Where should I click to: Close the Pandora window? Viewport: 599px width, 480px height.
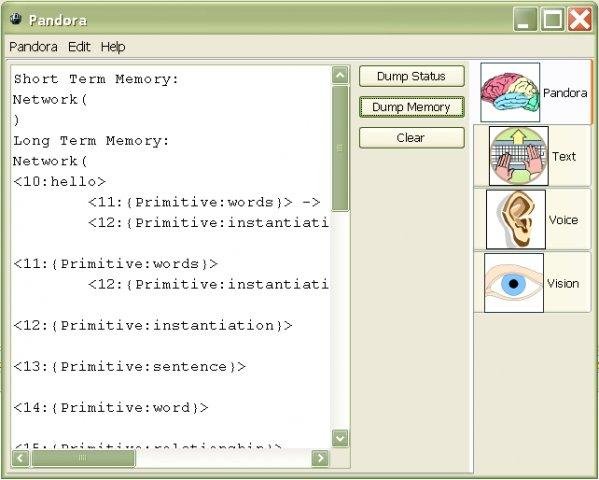[x=580, y=19]
